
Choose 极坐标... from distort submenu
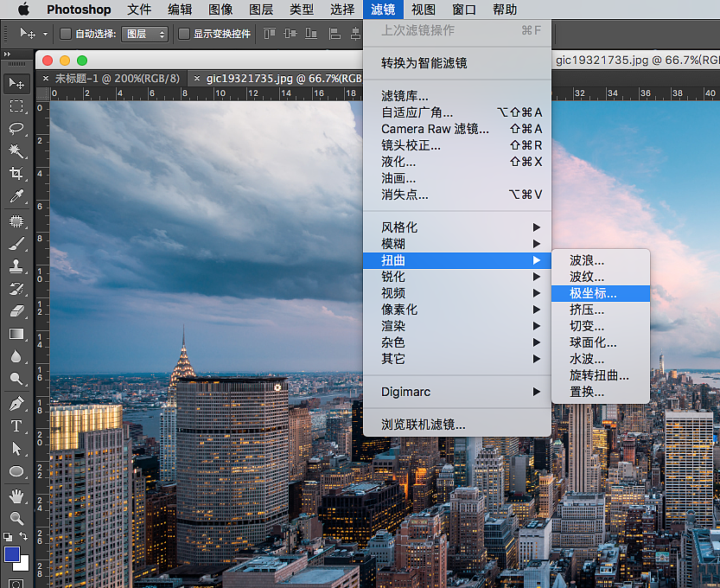pos(601,293)
